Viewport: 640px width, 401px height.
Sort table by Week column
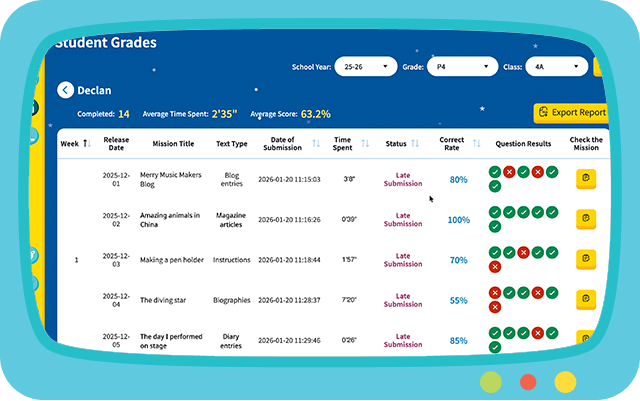click(87, 144)
